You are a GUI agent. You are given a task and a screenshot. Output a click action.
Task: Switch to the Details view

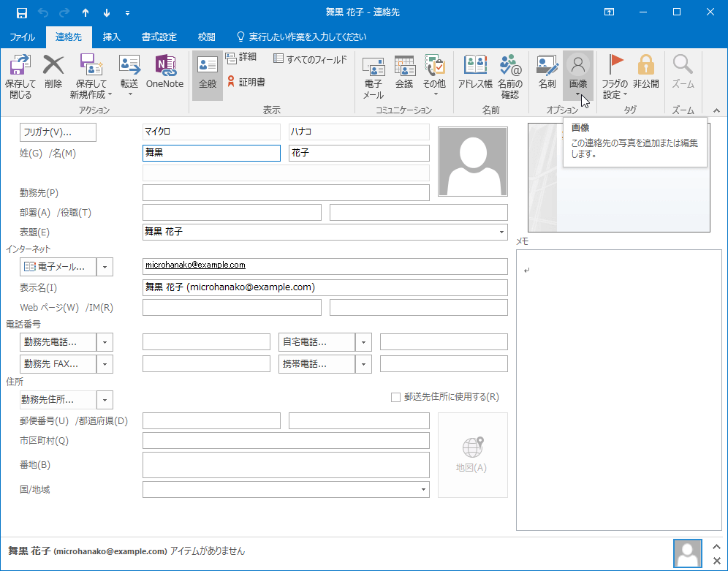tap(241, 58)
